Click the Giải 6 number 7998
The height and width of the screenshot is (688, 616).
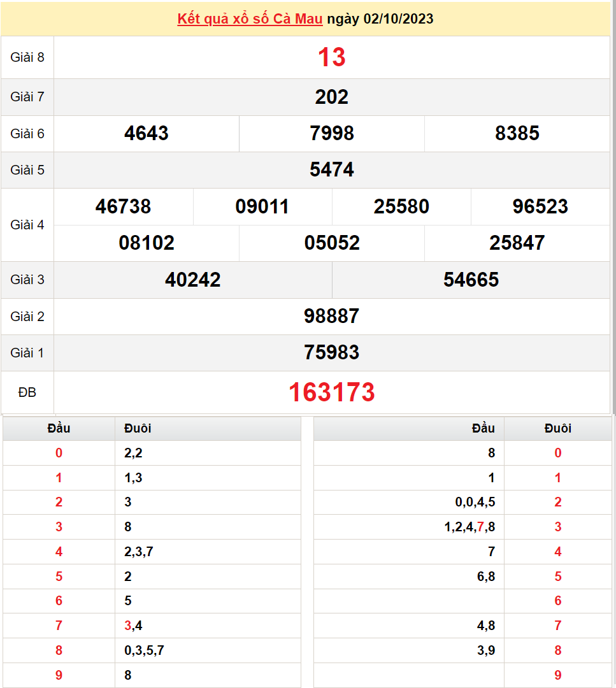[331, 133]
